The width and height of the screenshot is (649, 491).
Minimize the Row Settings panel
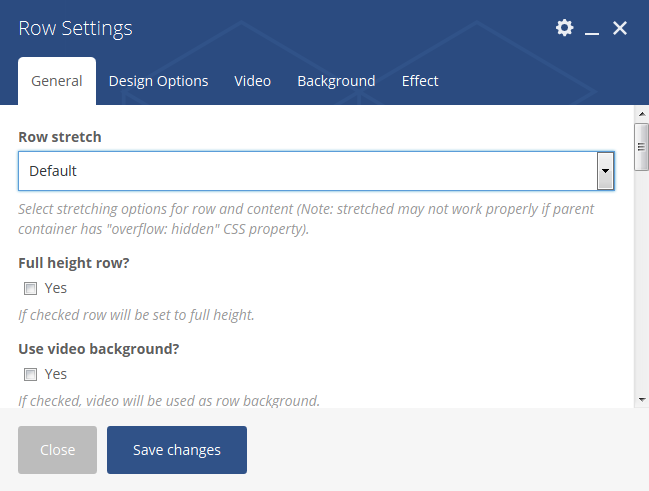pyautogui.click(x=592, y=29)
